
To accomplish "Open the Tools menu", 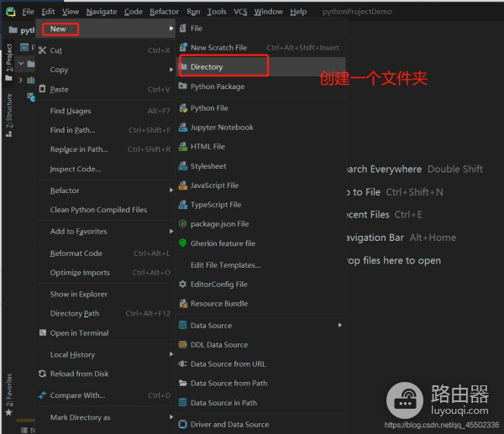I will 217,12.
